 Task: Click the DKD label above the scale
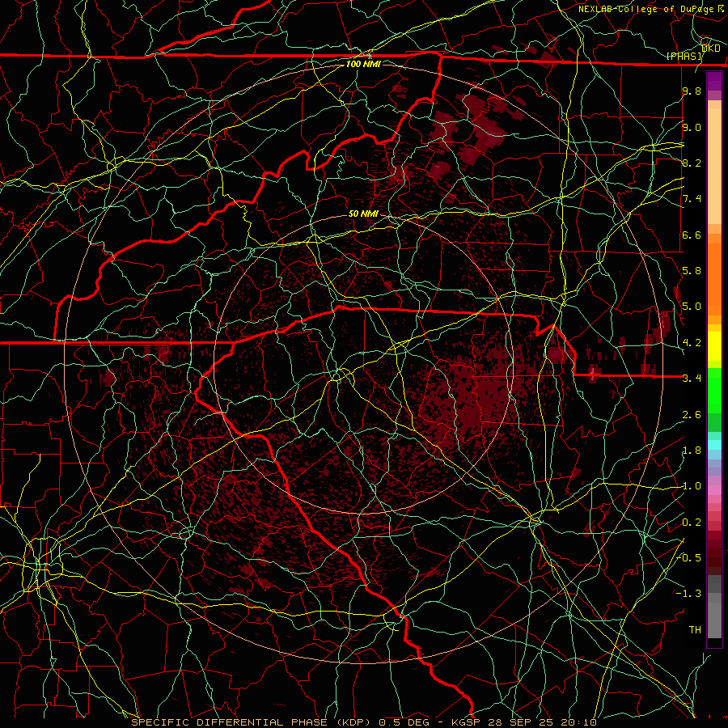tap(710, 48)
